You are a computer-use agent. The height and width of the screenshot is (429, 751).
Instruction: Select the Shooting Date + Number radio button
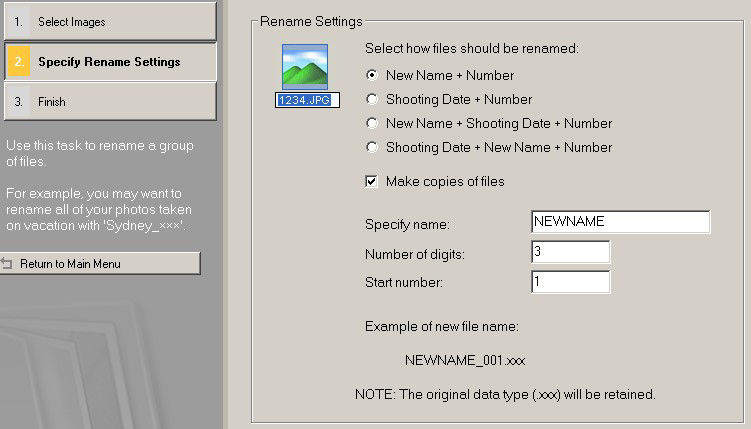coord(373,99)
